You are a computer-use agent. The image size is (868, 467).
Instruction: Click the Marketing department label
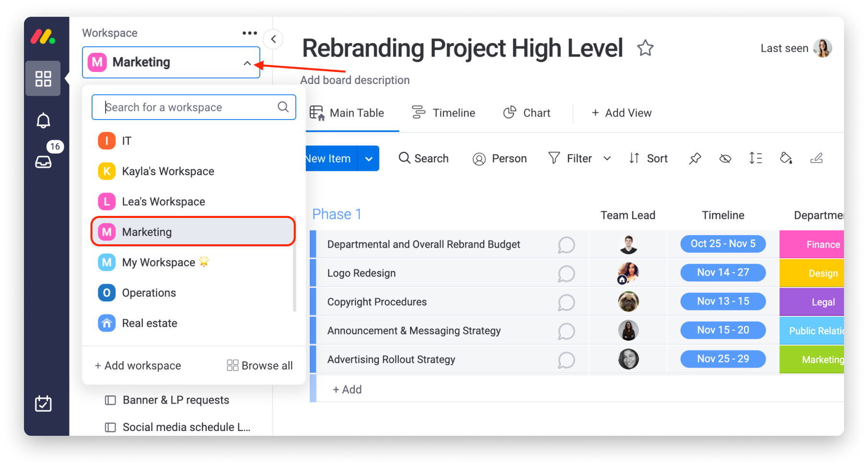812,359
